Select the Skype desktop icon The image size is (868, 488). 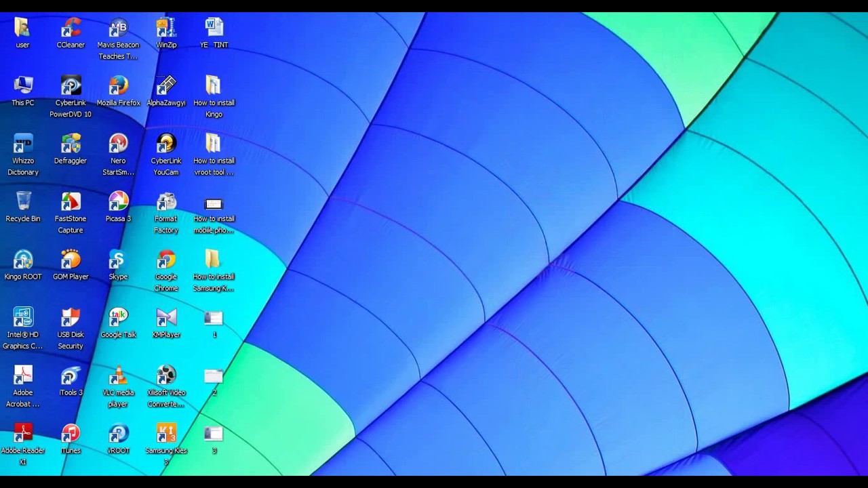click(118, 260)
